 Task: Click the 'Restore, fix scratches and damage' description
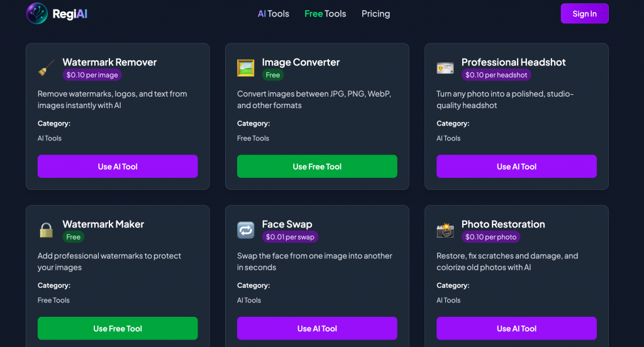tap(508, 261)
